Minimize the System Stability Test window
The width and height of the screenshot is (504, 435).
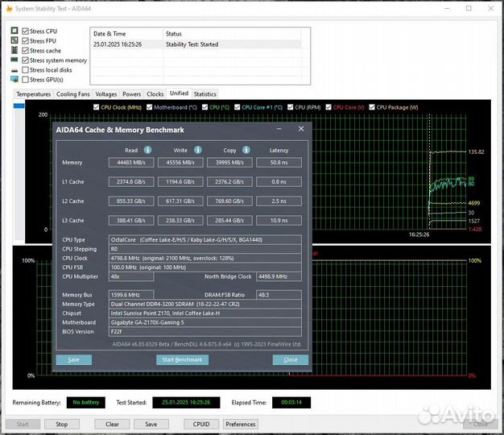click(x=447, y=9)
